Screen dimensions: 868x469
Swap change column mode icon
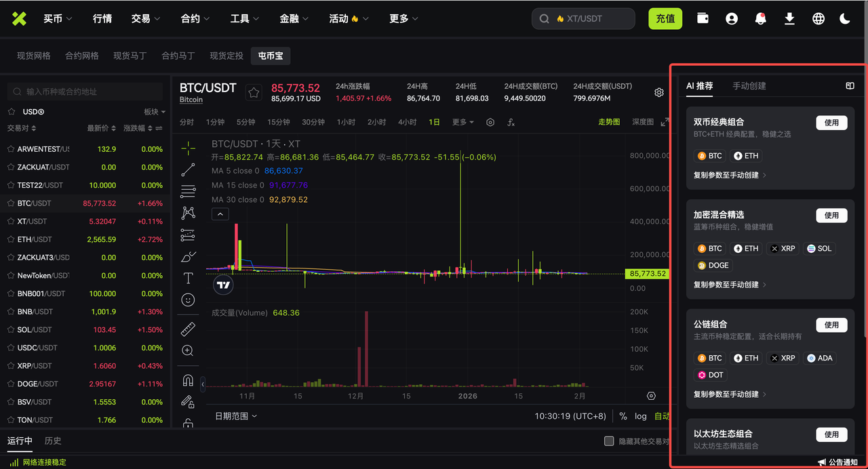(x=159, y=128)
